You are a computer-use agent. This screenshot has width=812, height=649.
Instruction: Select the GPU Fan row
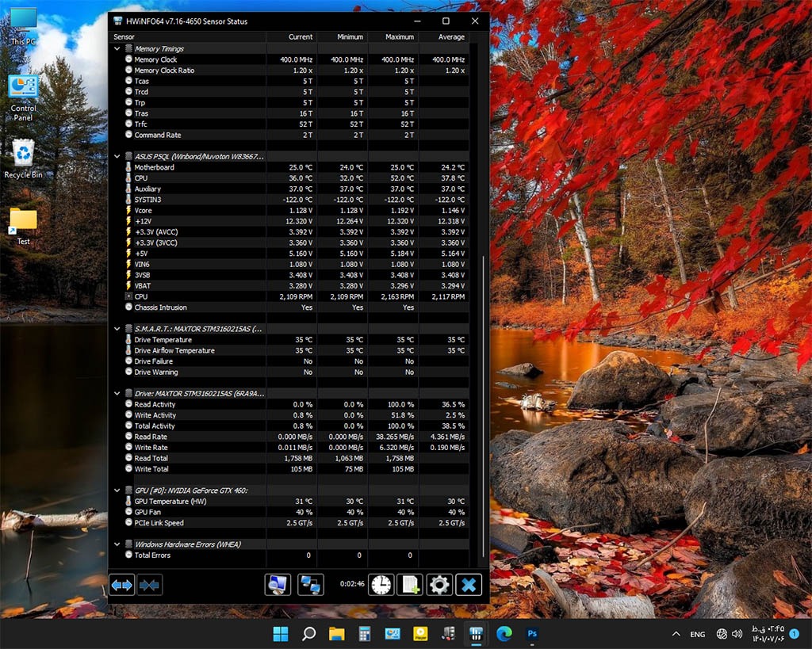click(x=147, y=512)
